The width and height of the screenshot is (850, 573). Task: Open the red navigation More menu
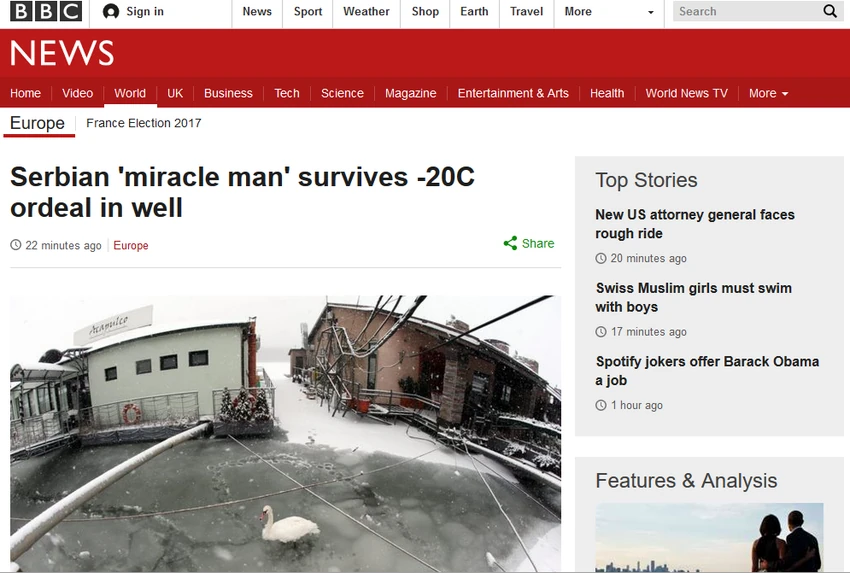(768, 93)
